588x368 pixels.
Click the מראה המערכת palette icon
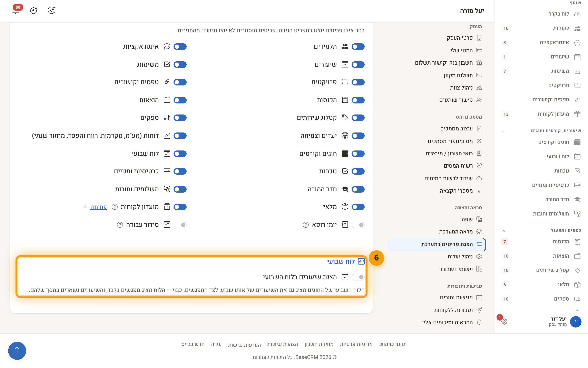479,232
